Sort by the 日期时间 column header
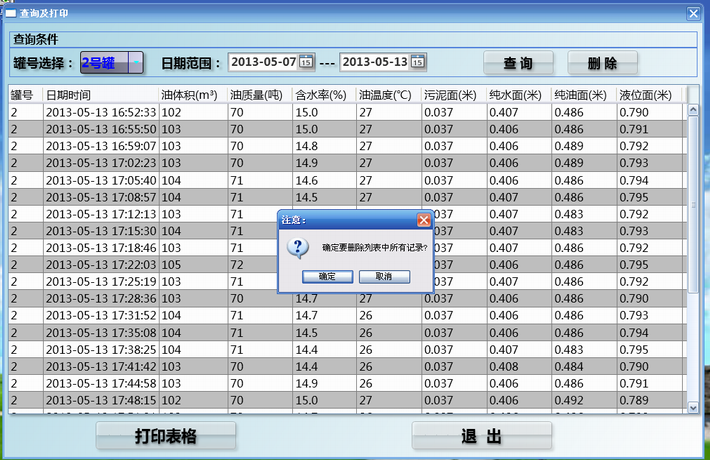Image resolution: width=710 pixels, height=460 pixels. tap(100, 95)
